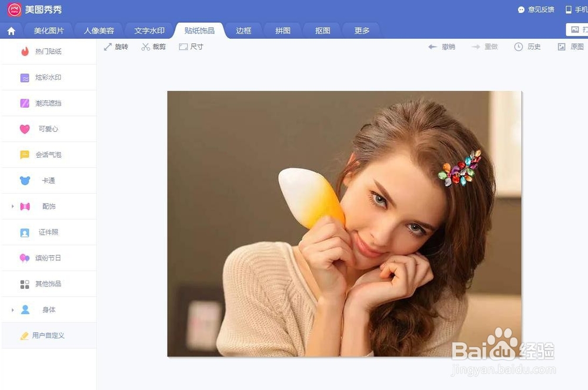This screenshot has height=390, width=588.
Task: Click the 原图 original image icon
Action: coord(562,47)
